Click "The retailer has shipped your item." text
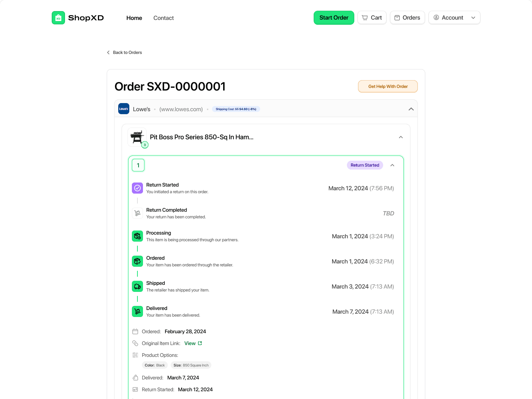 tap(178, 290)
